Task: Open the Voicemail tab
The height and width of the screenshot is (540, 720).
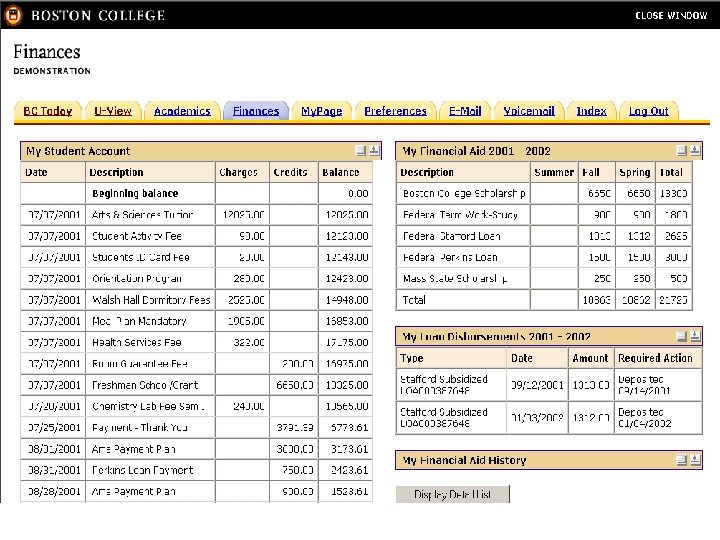Action: click(529, 111)
